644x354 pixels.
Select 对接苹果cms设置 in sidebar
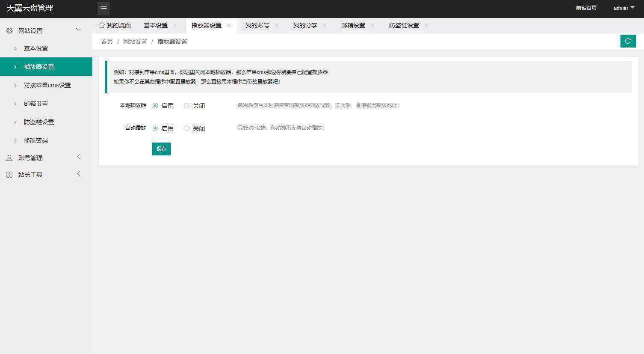pyautogui.click(x=47, y=85)
